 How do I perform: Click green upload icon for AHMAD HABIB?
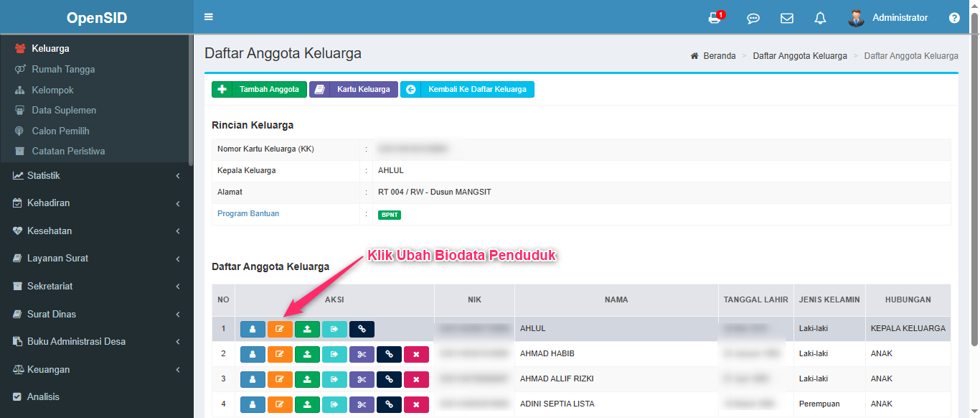click(307, 354)
